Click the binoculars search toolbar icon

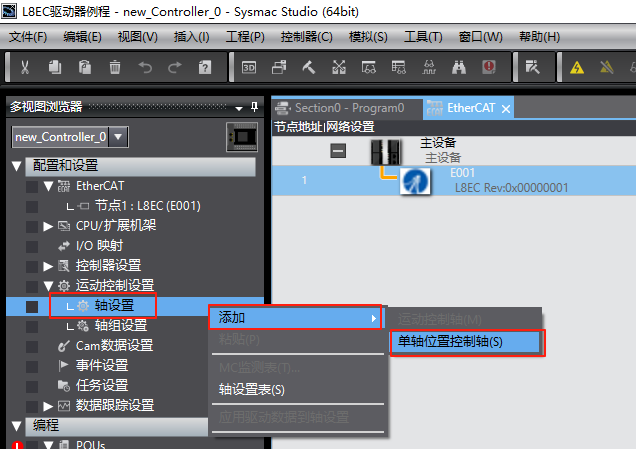coord(459,67)
